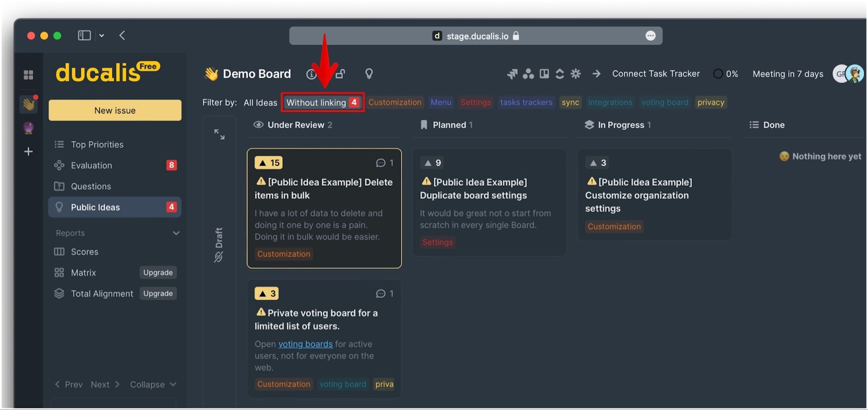Image resolution: width=868 pixels, height=410 pixels.
Task: Click the Under Review eye icon
Action: pos(258,125)
